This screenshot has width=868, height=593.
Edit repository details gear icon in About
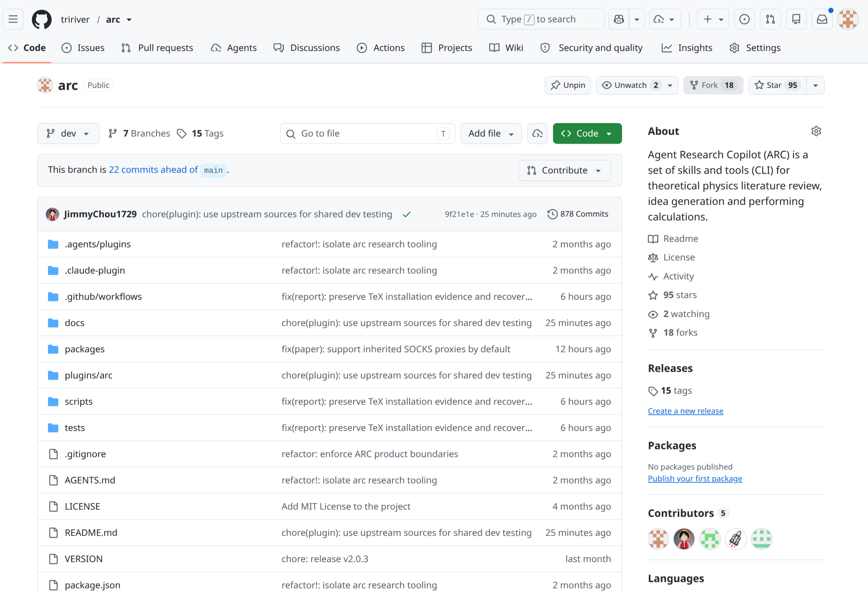(x=816, y=131)
